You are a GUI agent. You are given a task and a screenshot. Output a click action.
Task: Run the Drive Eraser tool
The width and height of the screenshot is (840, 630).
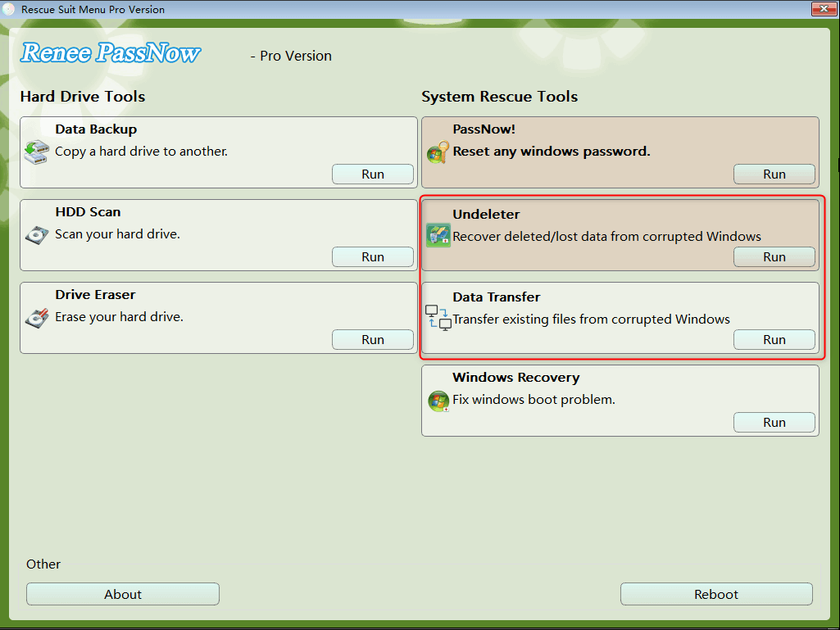click(373, 340)
